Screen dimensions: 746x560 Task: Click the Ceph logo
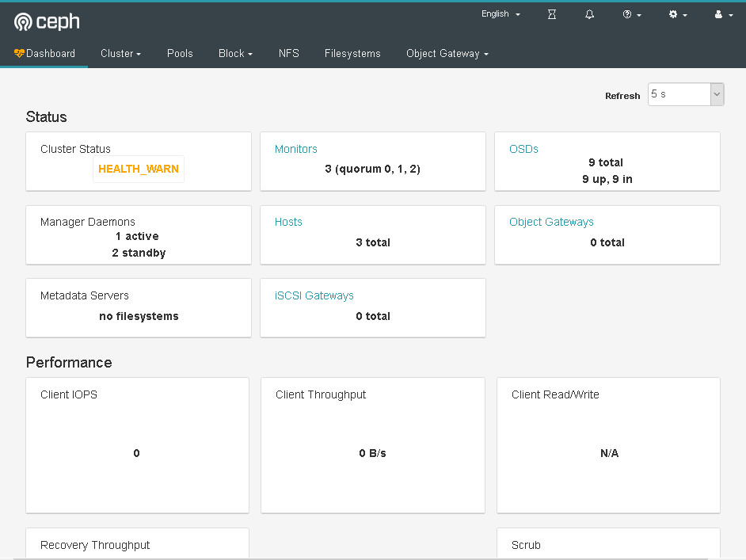(47, 22)
